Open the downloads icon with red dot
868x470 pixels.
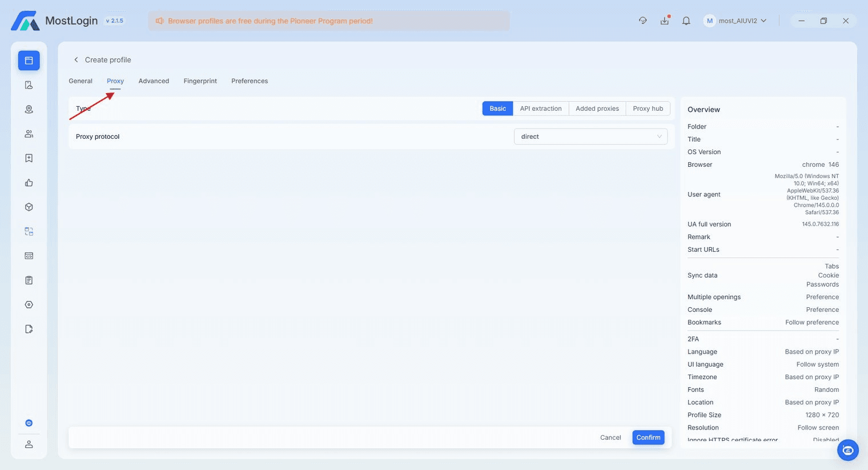point(665,21)
